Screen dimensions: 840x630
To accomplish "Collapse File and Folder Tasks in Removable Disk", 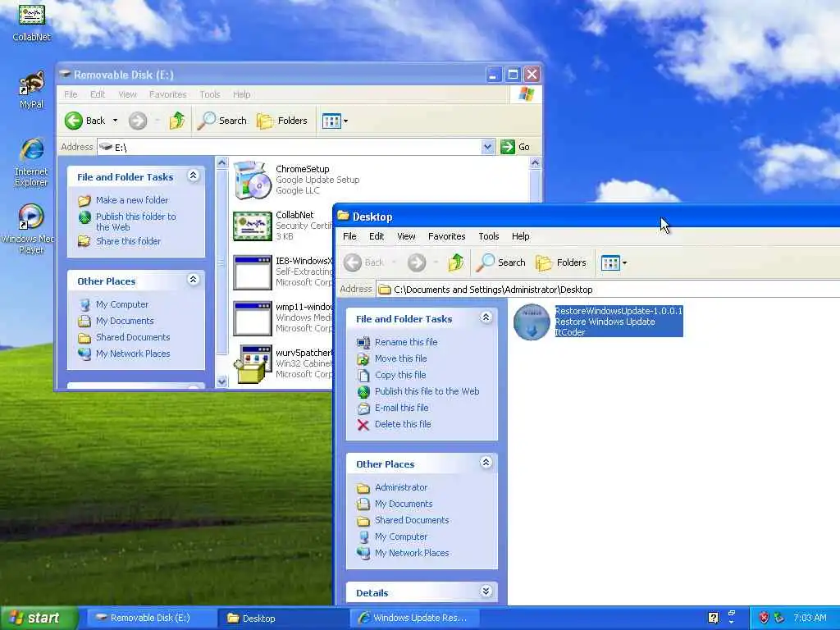I will coord(194,176).
